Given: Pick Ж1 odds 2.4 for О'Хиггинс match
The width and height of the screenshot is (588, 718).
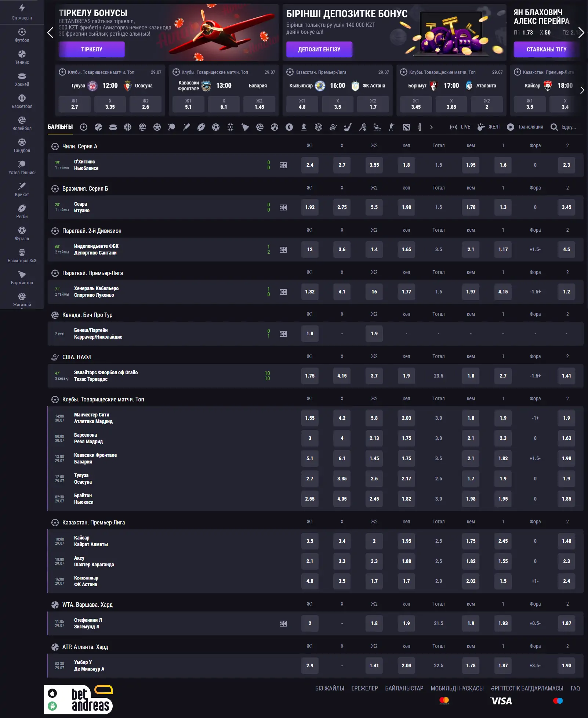Looking at the screenshot, I should click(x=310, y=165).
